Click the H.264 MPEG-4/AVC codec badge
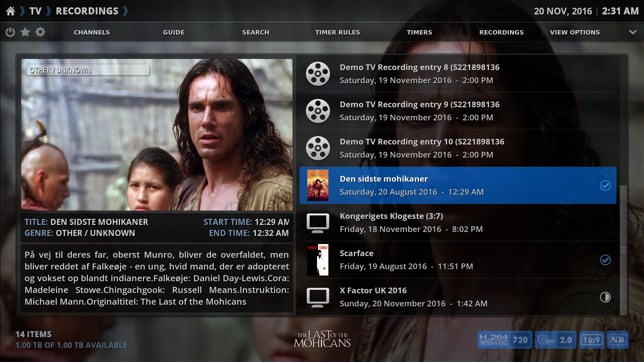The width and height of the screenshot is (644, 362). pyautogui.click(x=494, y=340)
